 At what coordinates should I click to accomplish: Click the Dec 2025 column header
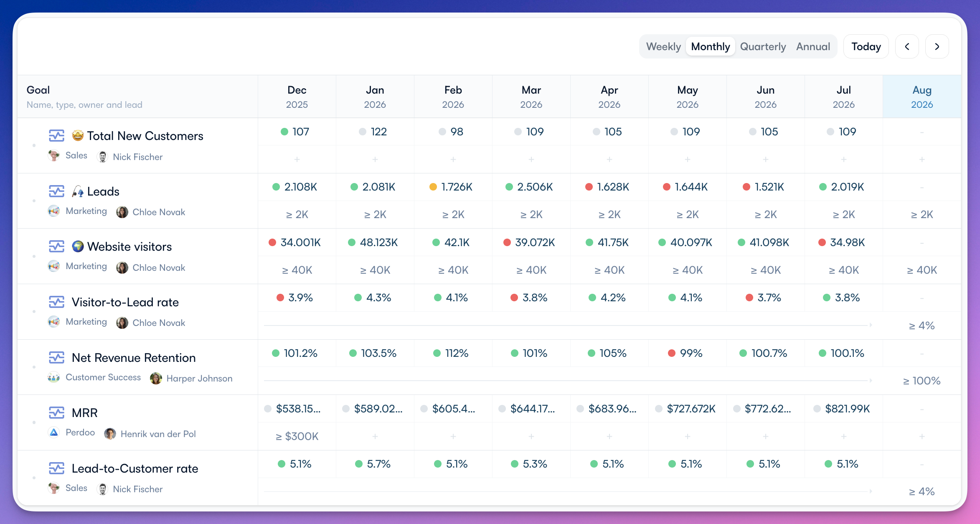tap(297, 97)
